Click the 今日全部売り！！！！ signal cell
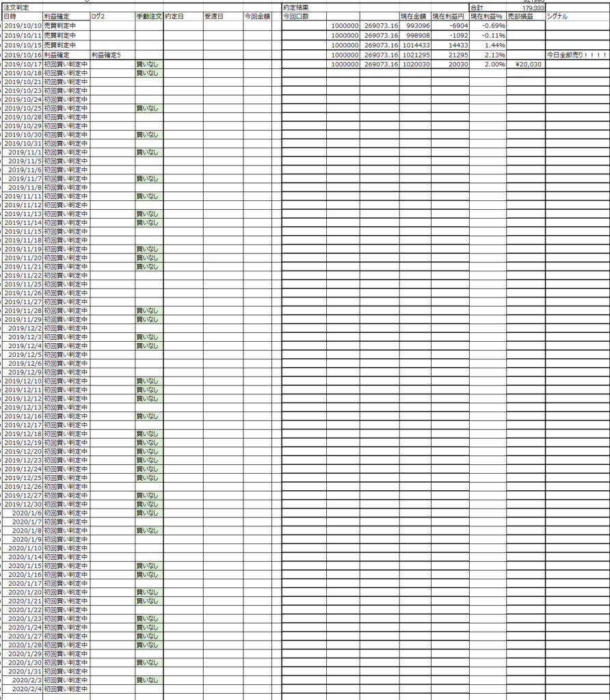Viewport: 610px width, 700px height. click(576, 55)
